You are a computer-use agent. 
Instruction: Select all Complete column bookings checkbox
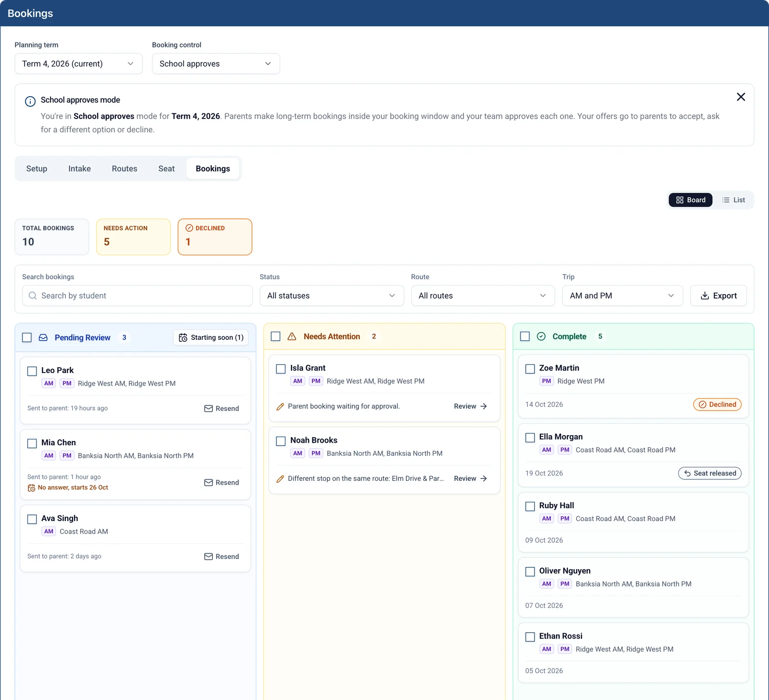click(525, 337)
